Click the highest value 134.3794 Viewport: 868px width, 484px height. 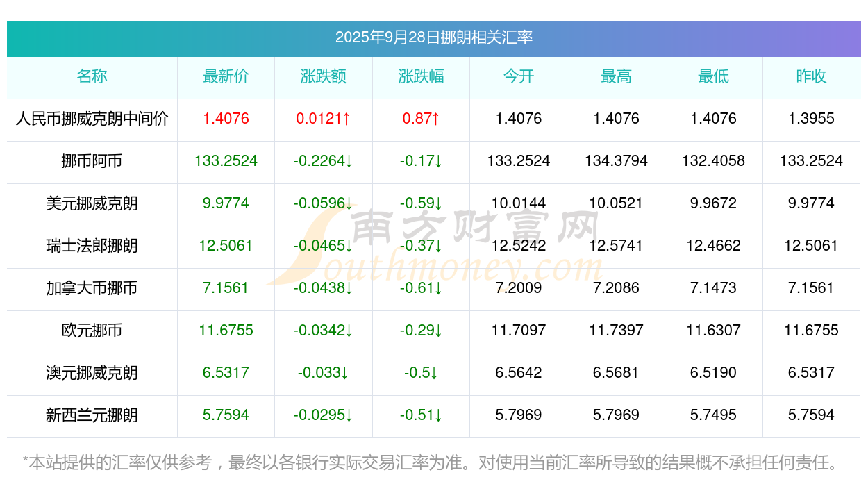(x=616, y=161)
